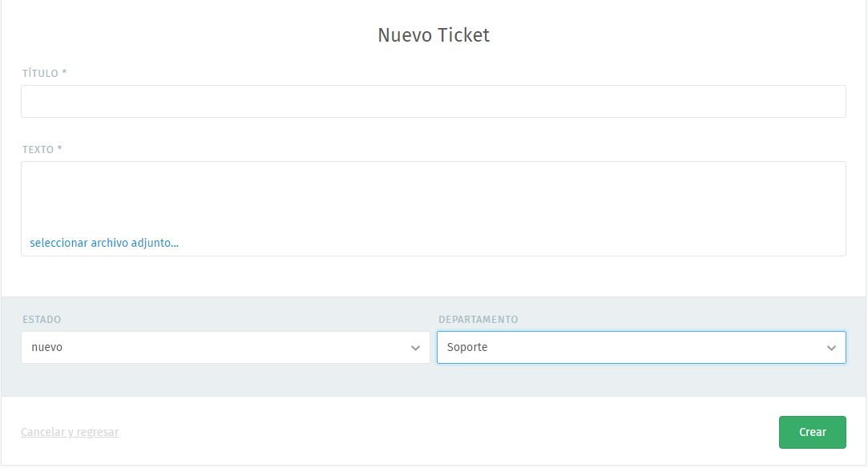Viewport: 868px width, 468px height.
Task: Click the gray panel background below the Estado dropdown
Action: click(x=224, y=380)
